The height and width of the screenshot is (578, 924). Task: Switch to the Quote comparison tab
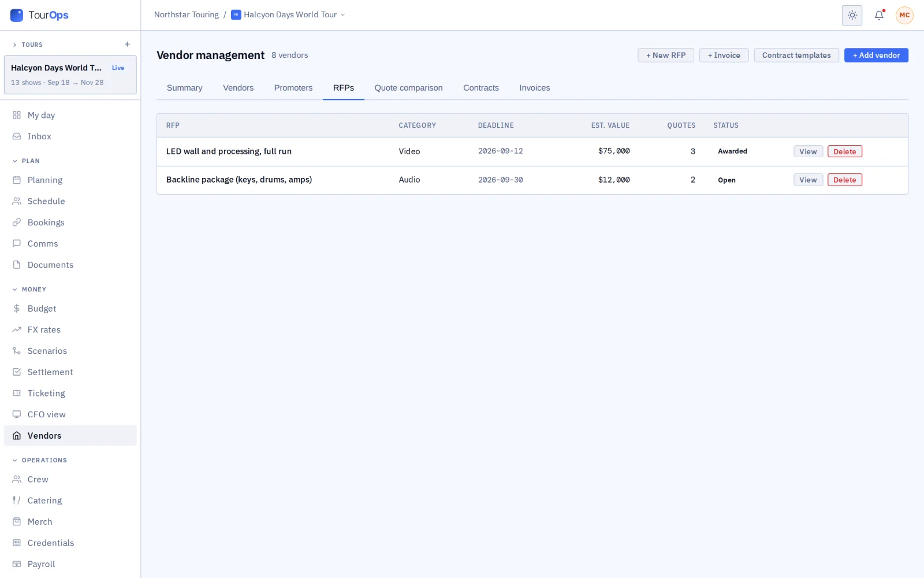408,88
